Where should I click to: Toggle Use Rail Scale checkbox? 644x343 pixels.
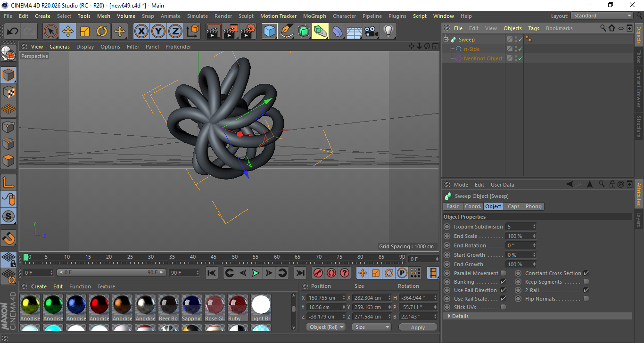coord(503,299)
